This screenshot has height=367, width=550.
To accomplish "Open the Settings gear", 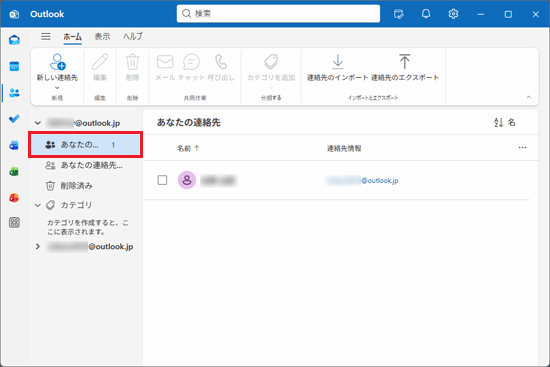I will 453,14.
